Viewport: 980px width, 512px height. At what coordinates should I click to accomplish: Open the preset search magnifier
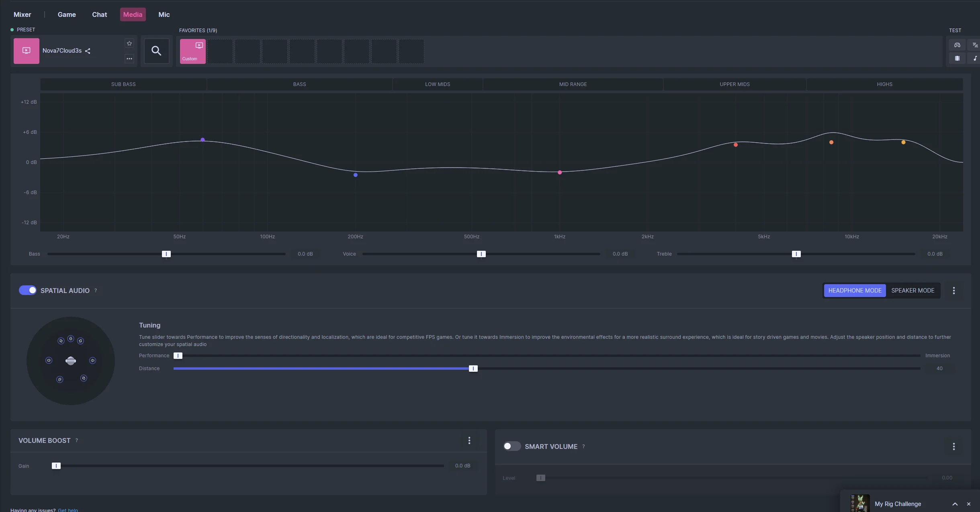point(156,51)
